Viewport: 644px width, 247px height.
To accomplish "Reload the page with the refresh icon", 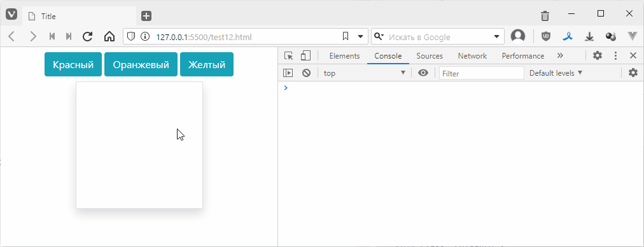I will 87,36.
